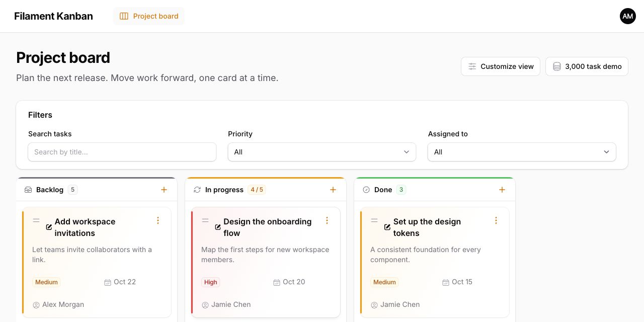Click Medium badge on Add workspace invitations
644x322 pixels.
click(x=46, y=282)
